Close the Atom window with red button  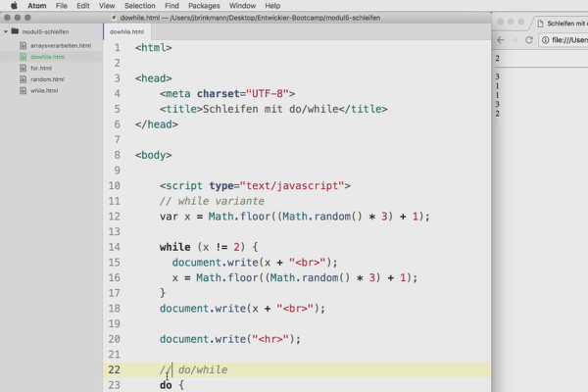(7, 18)
